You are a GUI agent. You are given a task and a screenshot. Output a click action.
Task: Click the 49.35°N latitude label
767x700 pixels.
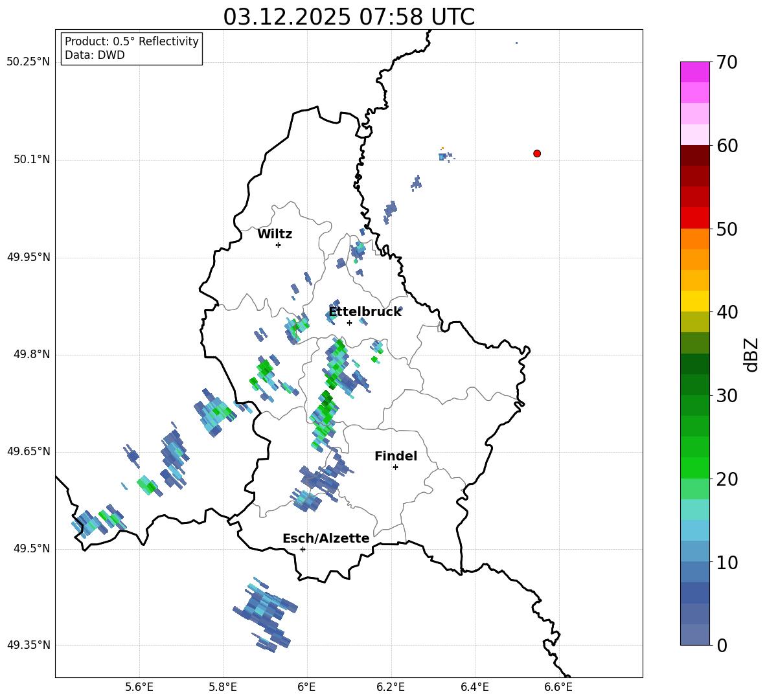pyautogui.click(x=28, y=645)
